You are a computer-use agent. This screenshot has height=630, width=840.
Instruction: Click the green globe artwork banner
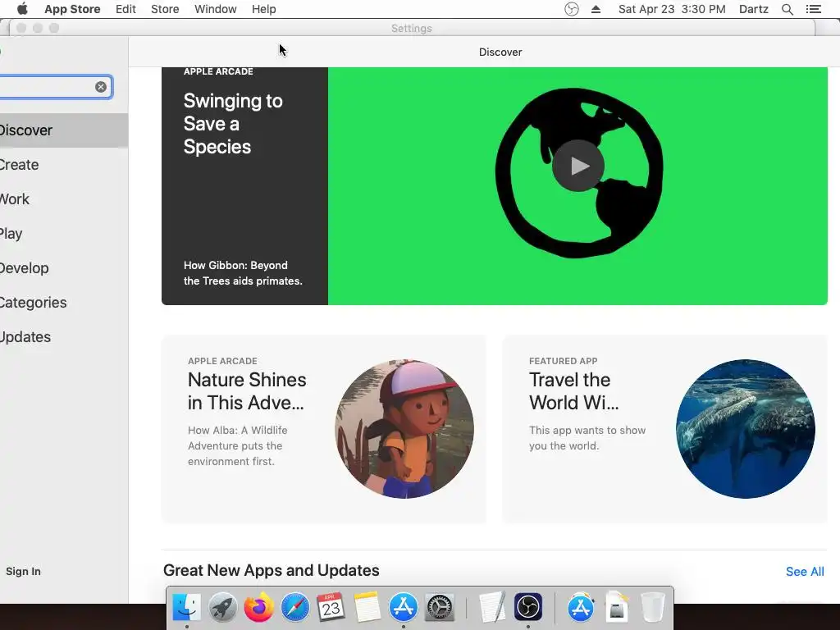point(577,186)
